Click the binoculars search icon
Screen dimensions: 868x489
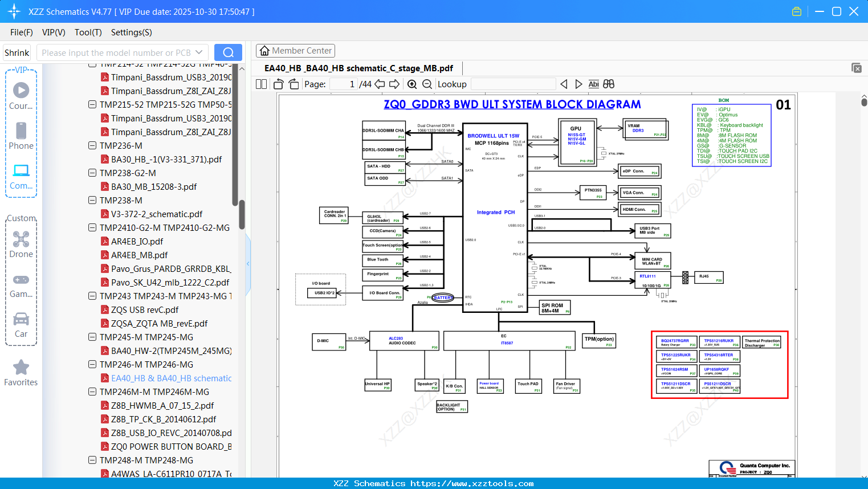coord(609,84)
